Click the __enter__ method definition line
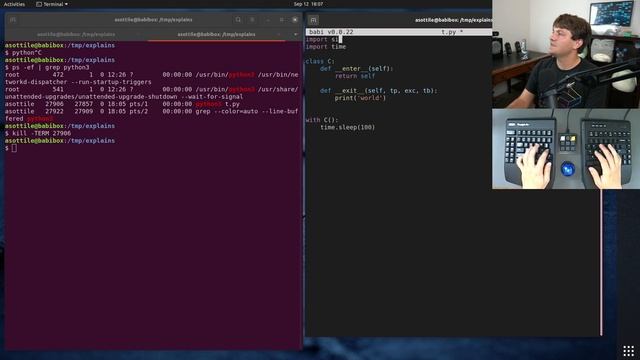Screen dimensions: 640x360 pyautogui.click(x=356, y=69)
